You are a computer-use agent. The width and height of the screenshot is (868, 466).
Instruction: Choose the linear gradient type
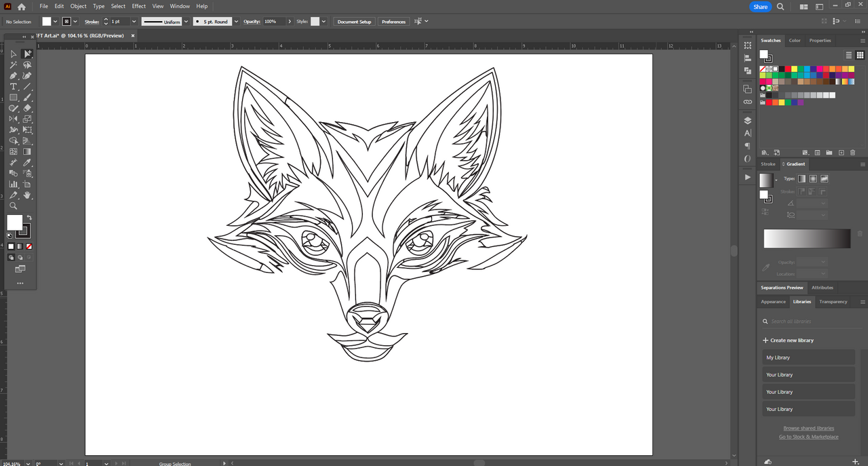click(802, 178)
